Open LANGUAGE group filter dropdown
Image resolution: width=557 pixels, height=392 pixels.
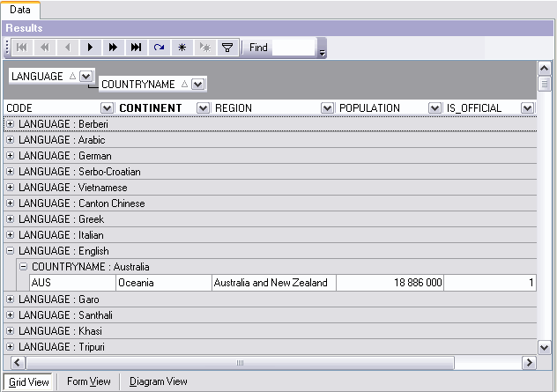[85, 76]
